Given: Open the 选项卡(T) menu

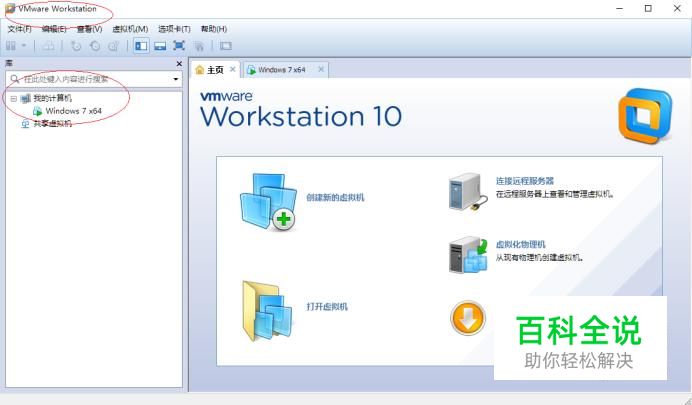Looking at the screenshot, I should [174, 29].
